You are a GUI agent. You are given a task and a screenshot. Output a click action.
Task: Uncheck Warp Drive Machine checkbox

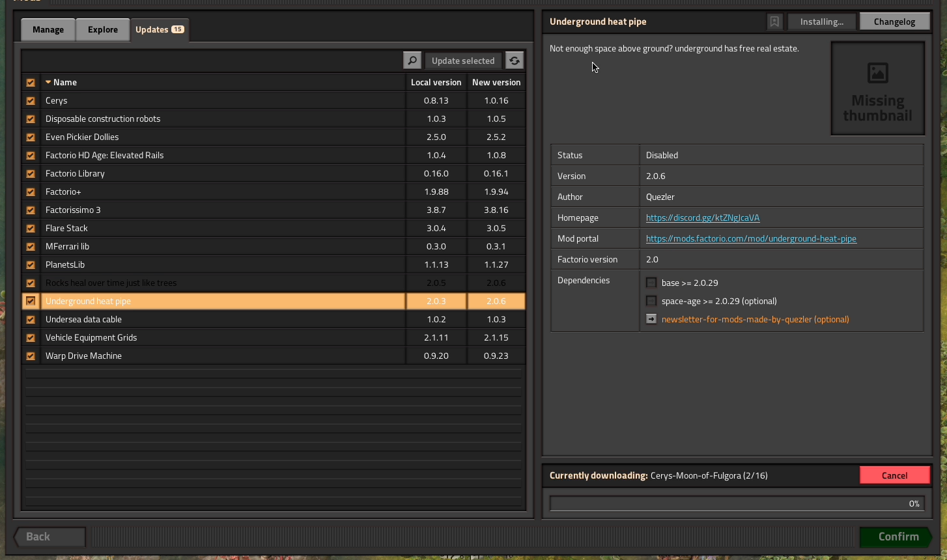pos(31,356)
